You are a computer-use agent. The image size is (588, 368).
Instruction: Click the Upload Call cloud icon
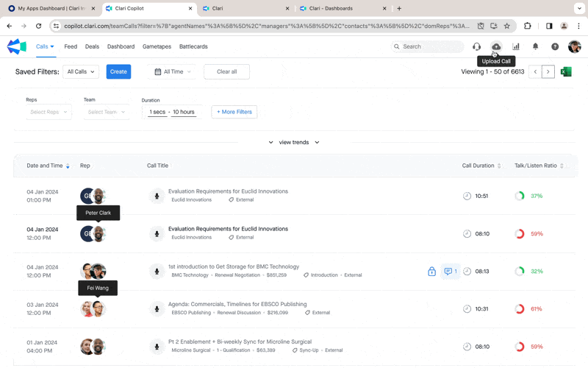[x=496, y=46]
